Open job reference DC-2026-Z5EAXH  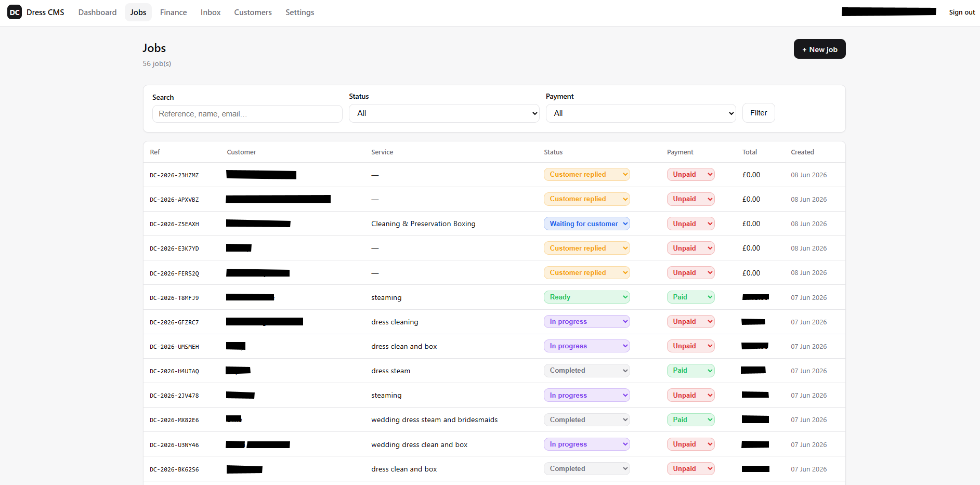point(174,224)
